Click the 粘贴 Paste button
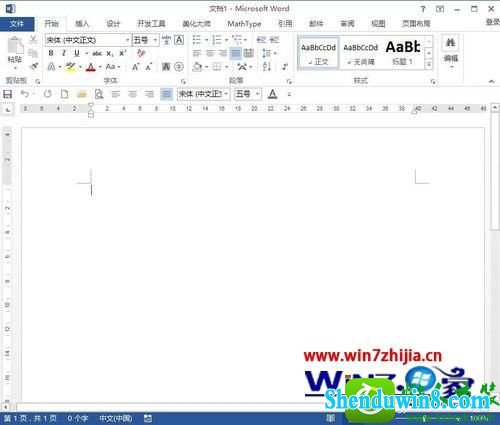The image size is (500, 425). (15, 53)
